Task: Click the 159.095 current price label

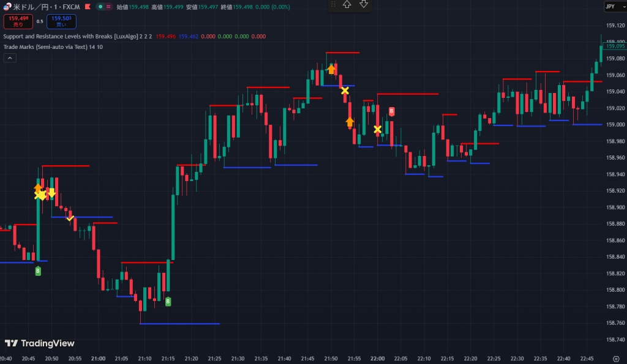Action: pyautogui.click(x=615, y=46)
